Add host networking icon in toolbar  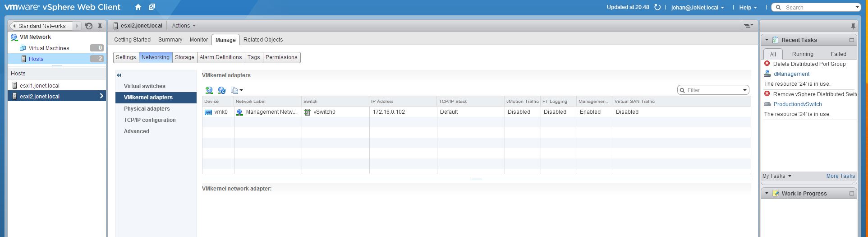(209, 90)
